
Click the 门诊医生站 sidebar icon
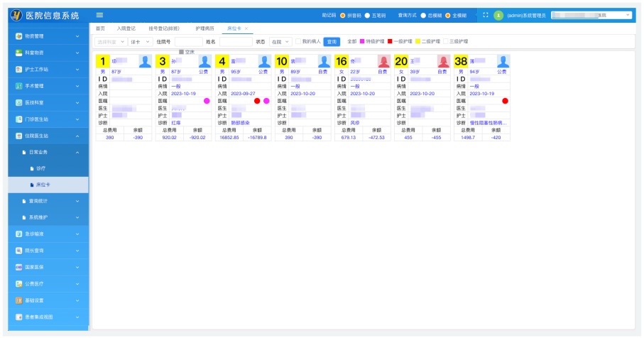(x=19, y=119)
